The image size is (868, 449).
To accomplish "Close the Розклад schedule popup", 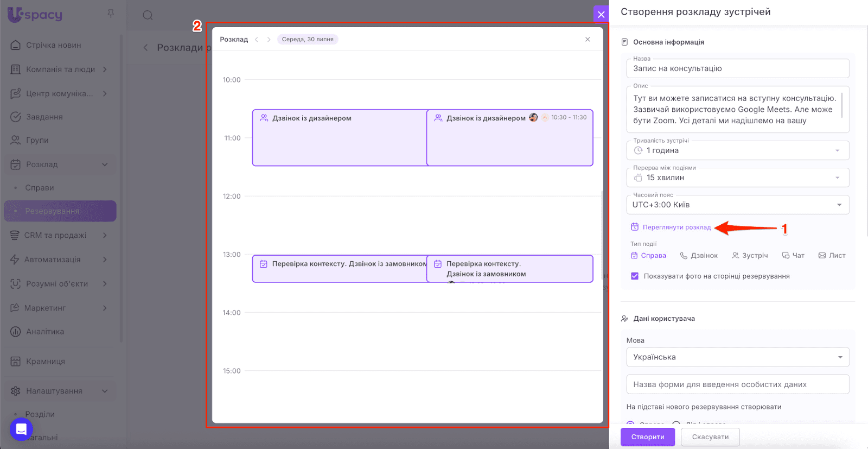I will 588,39.
